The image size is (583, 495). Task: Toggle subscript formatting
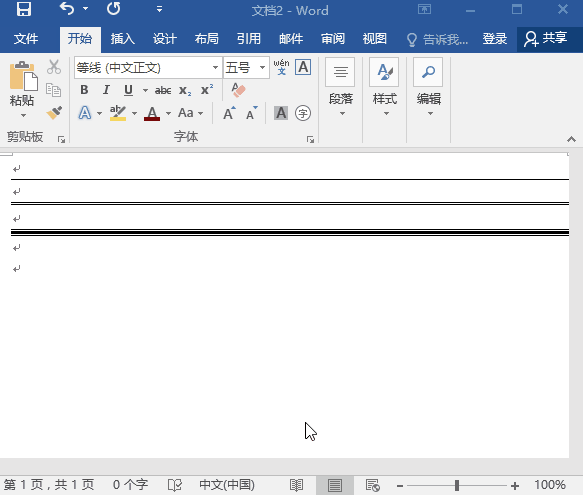(x=185, y=91)
